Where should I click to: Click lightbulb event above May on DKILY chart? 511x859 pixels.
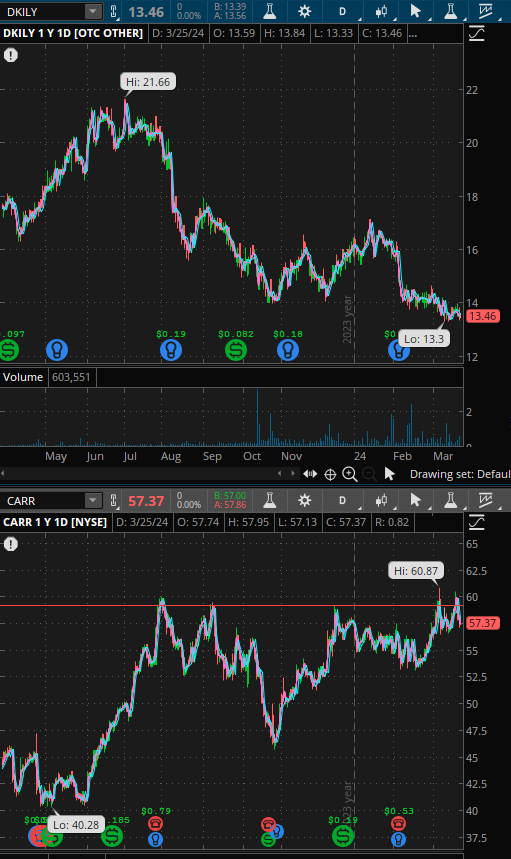pos(57,350)
